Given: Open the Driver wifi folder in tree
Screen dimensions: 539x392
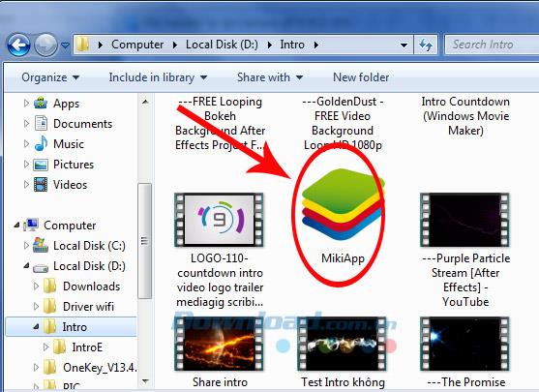Looking at the screenshot, I should click(x=88, y=307).
